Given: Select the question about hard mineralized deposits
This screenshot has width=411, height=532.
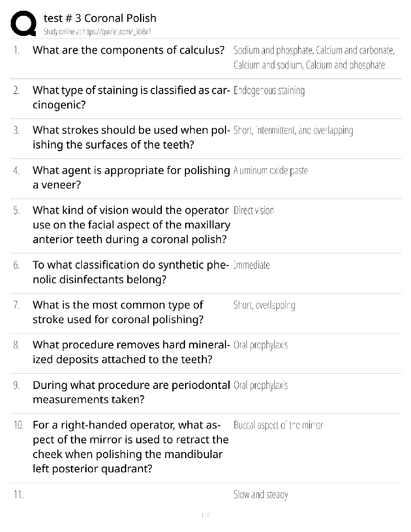Looking at the screenshot, I should pyautogui.click(x=131, y=352).
